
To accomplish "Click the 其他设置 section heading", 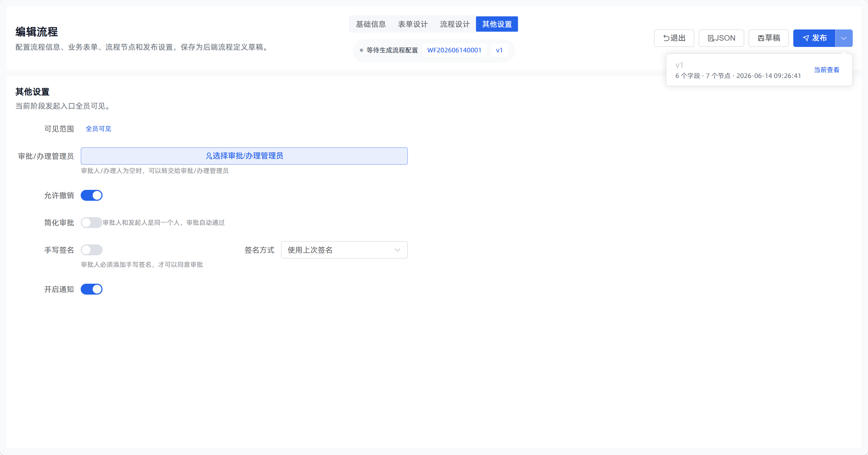I will (x=32, y=92).
